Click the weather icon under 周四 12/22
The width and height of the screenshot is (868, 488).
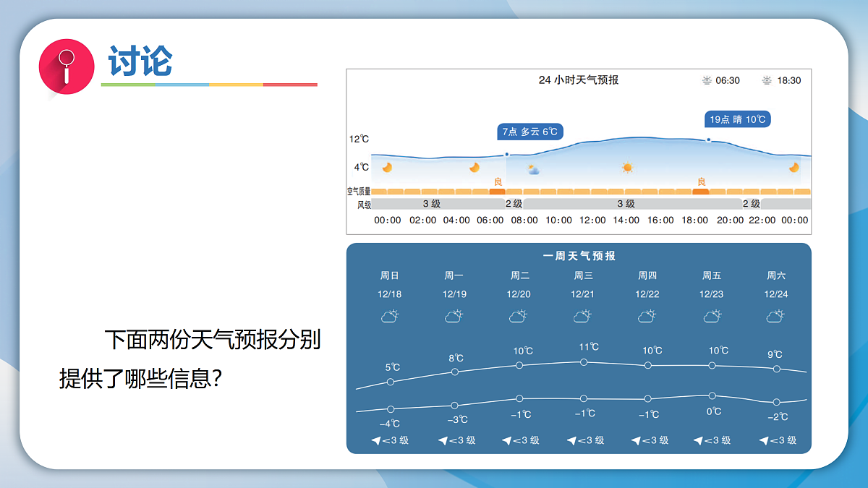647,316
